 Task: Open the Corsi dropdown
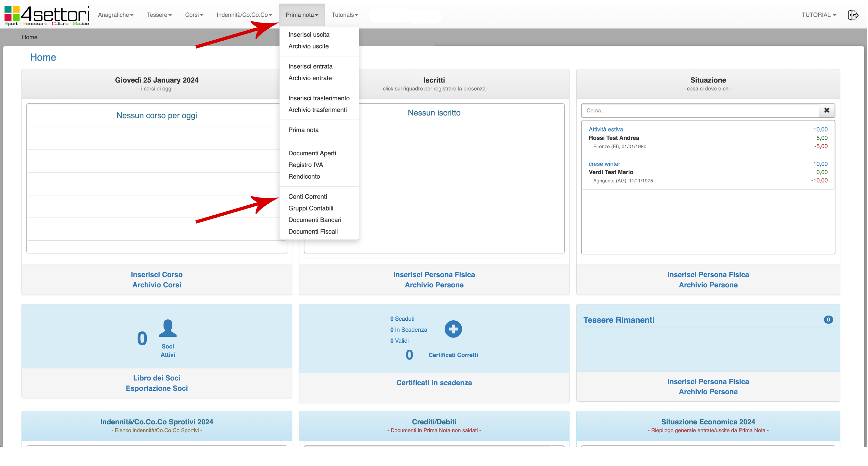(x=194, y=15)
